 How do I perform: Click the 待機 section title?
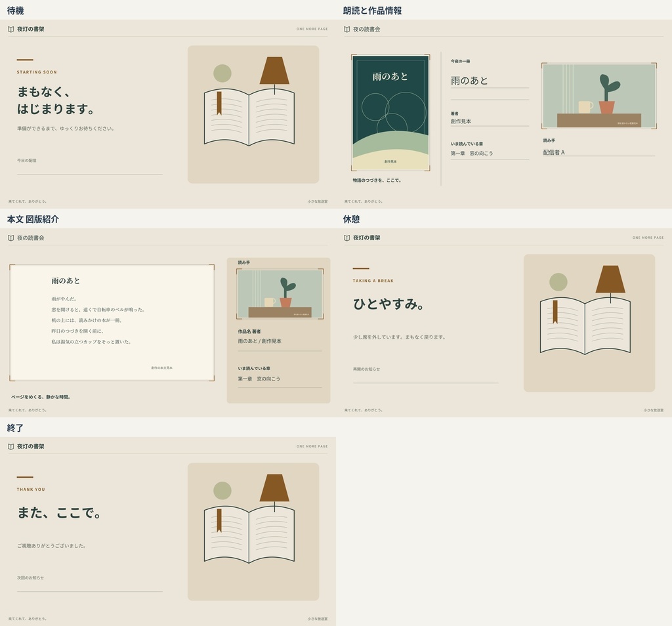point(16,10)
